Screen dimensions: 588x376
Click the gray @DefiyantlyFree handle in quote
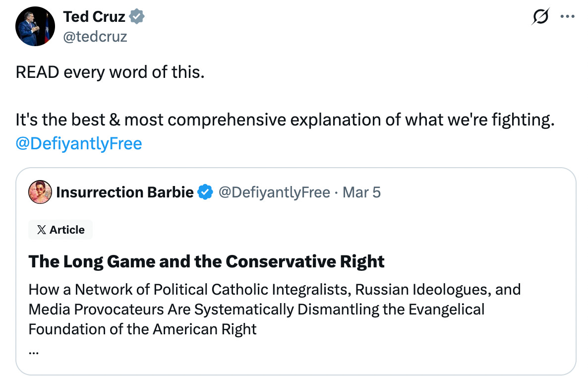click(x=274, y=192)
